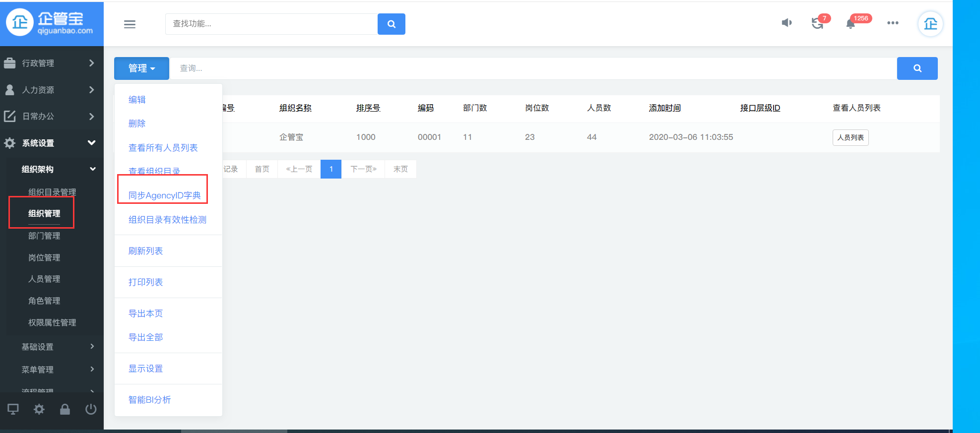Select 同步AgencyID字典 from the menu
Viewport: 980px width, 433px height.
pos(164,195)
